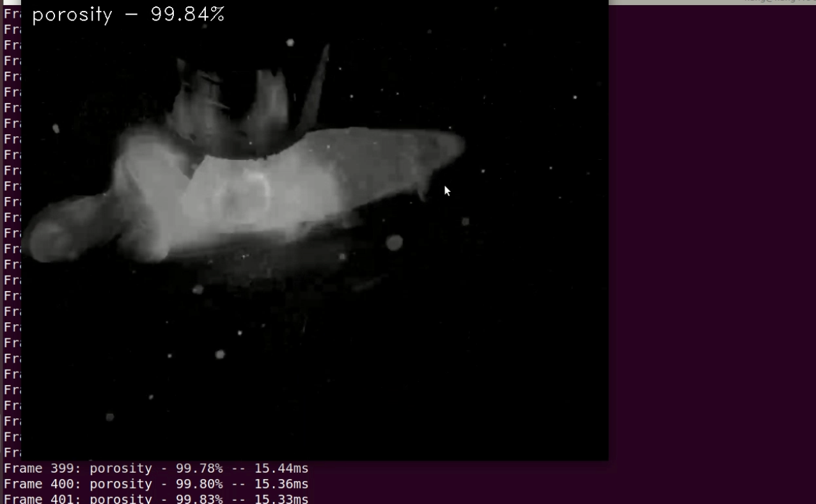This screenshot has width=816, height=504.
Task: Select terminal line 'Frame 401: porosity - 99.83%'
Action: coord(156,499)
